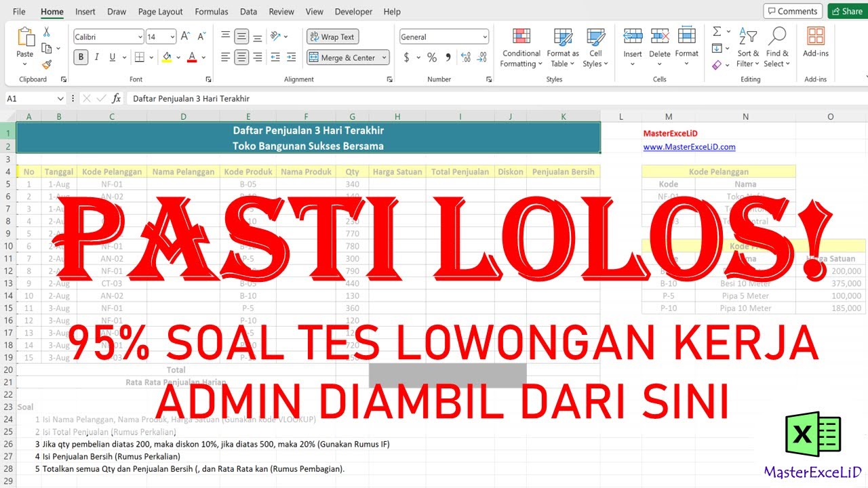Toggle Italic formatting
The height and width of the screenshot is (488, 868).
tap(97, 58)
